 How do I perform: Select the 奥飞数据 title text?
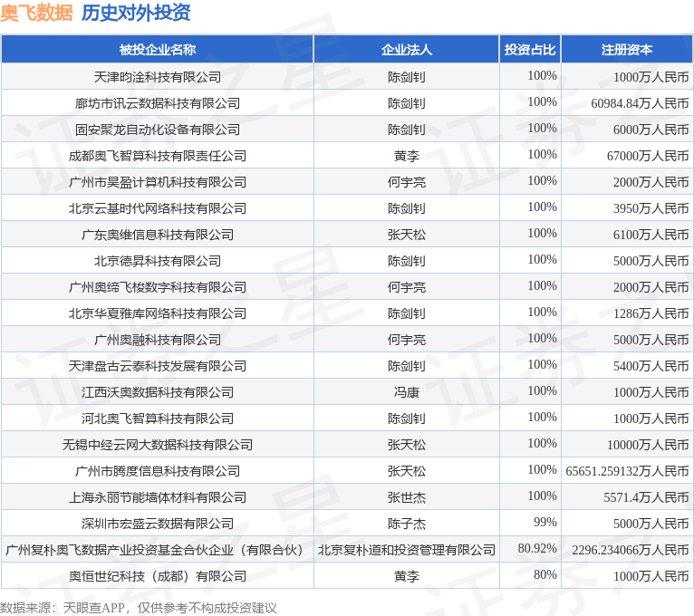click(x=36, y=13)
